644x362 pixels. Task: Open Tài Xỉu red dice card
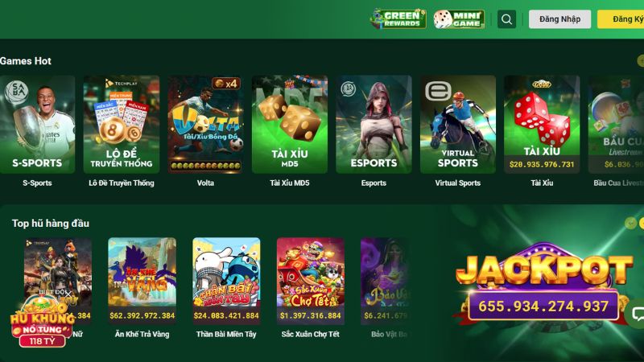coord(542,125)
